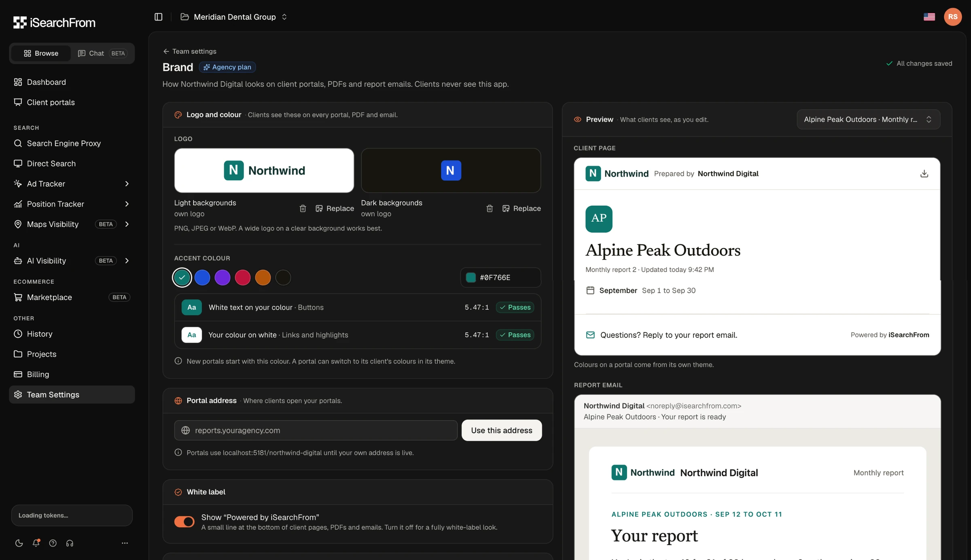Screen dimensions: 971x560
Task: Open Search Engine Proxy
Action: (72, 143)
